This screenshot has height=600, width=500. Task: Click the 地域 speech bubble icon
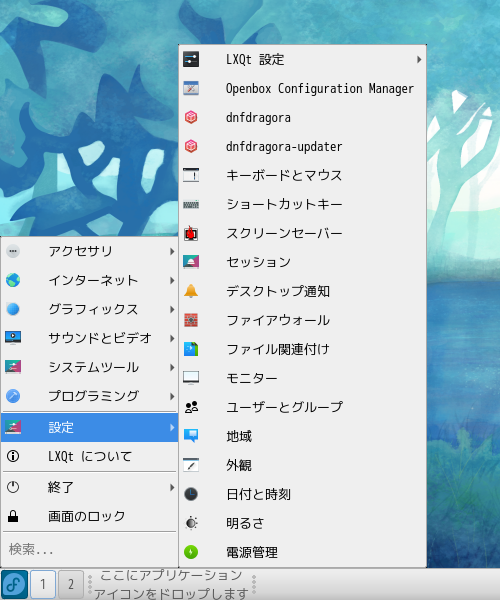[x=191, y=436]
